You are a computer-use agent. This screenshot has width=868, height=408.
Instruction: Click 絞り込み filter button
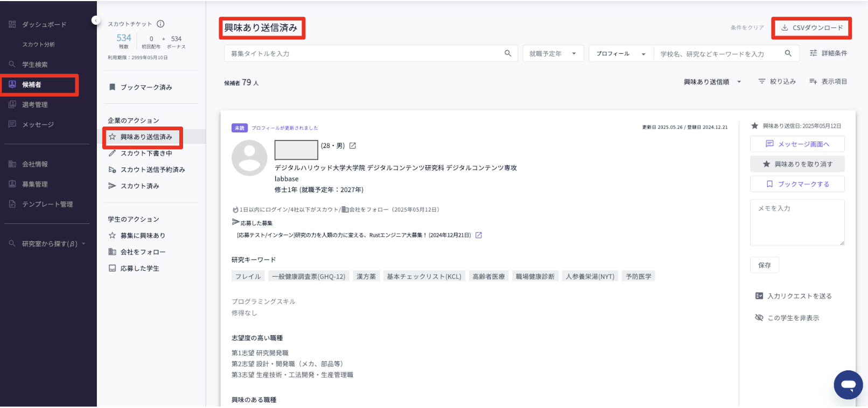click(x=777, y=81)
